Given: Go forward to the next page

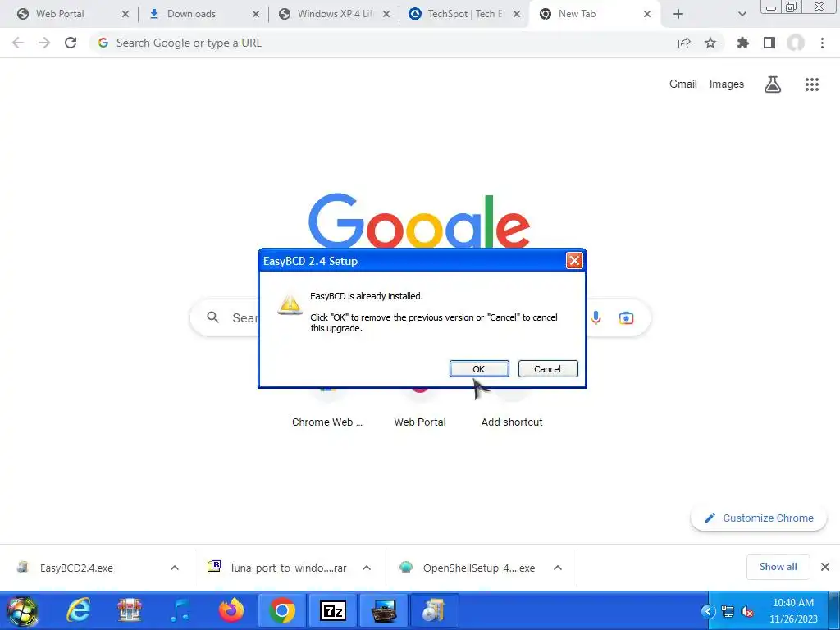Looking at the screenshot, I should pos(44,43).
